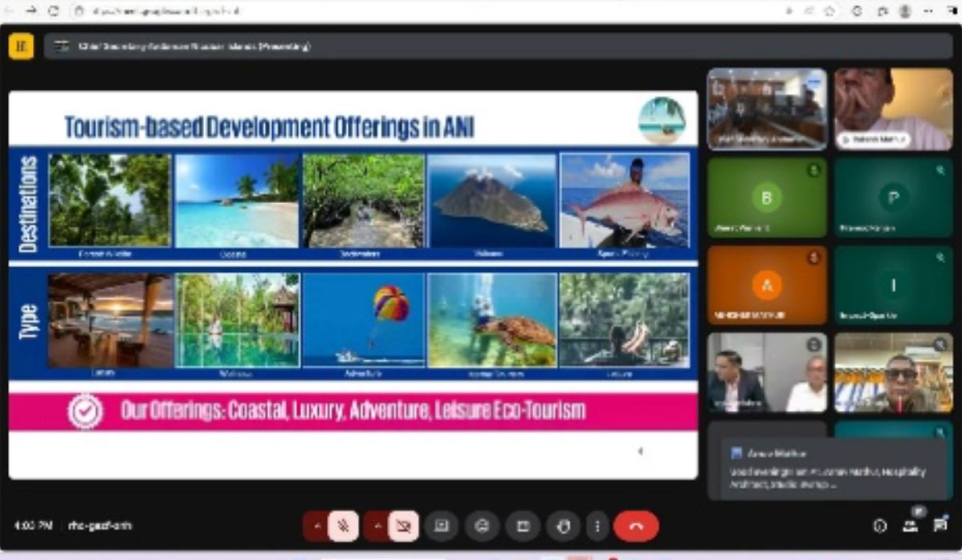Image resolution: width=962 pixels, height=560 pixels.
Task: Click the presenting banner at top
Action: click(193, 47)
